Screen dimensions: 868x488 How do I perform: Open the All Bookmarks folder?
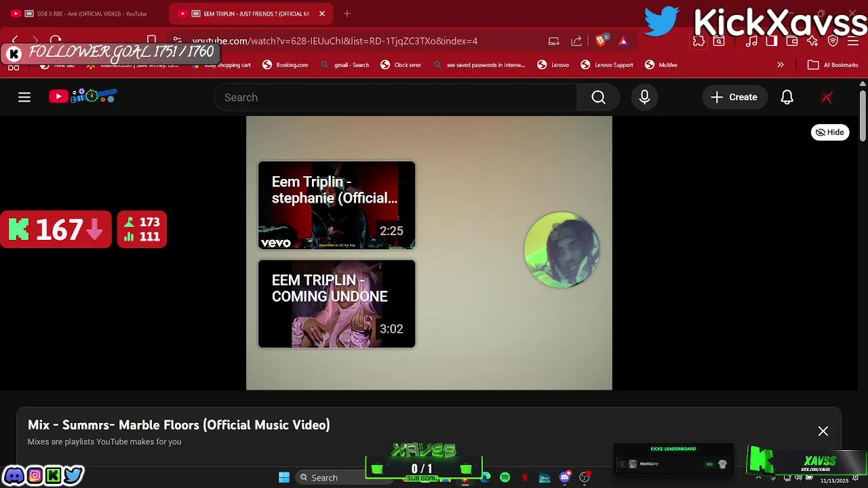[x=833, y=65]
